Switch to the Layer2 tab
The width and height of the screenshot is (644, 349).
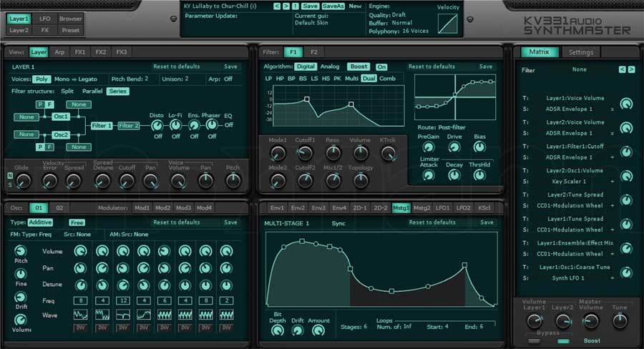pos(19,30)
